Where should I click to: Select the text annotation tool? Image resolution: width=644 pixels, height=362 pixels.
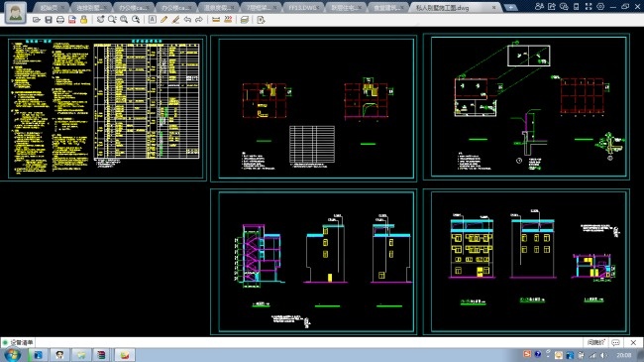[153, 20]
